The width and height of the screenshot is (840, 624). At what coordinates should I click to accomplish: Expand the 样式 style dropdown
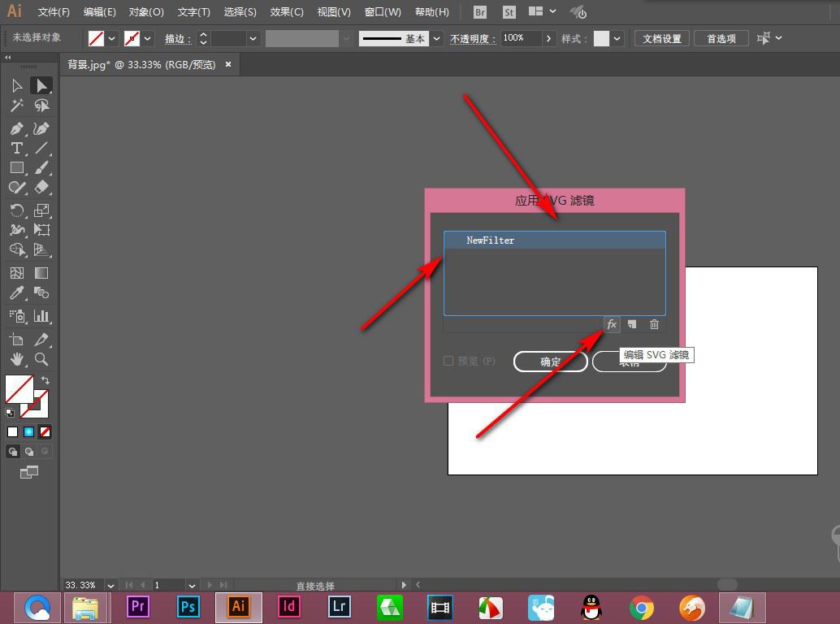coord(617,38)
